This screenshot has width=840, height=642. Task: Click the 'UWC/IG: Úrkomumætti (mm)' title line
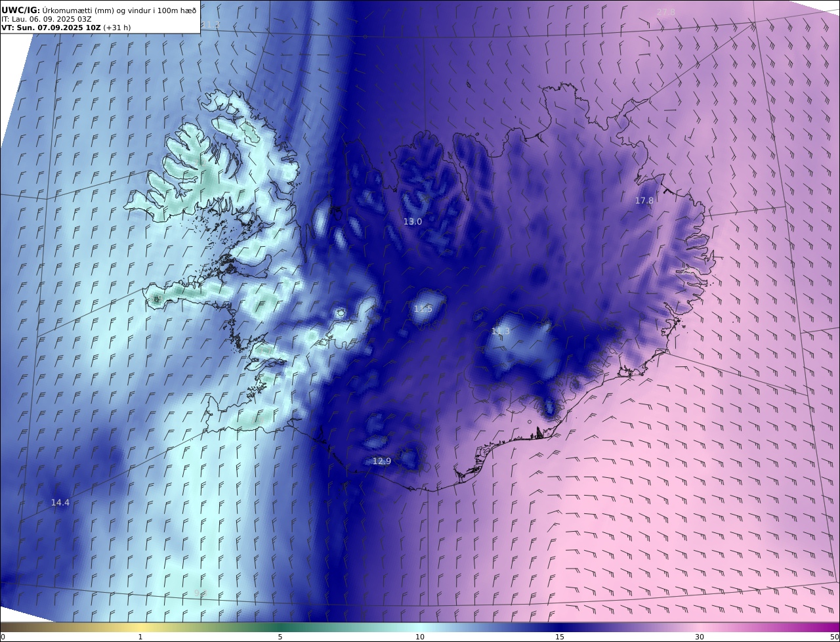point(98,10)
